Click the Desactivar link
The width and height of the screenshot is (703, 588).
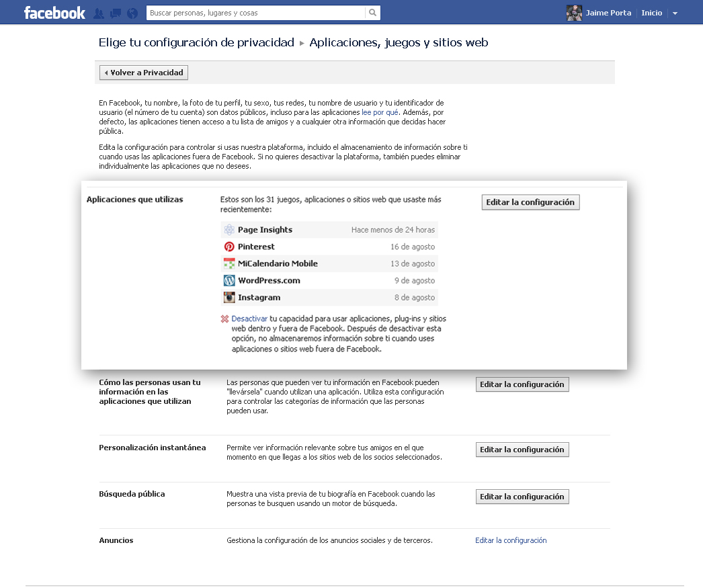pyautogui.click(x=249, y=319)
